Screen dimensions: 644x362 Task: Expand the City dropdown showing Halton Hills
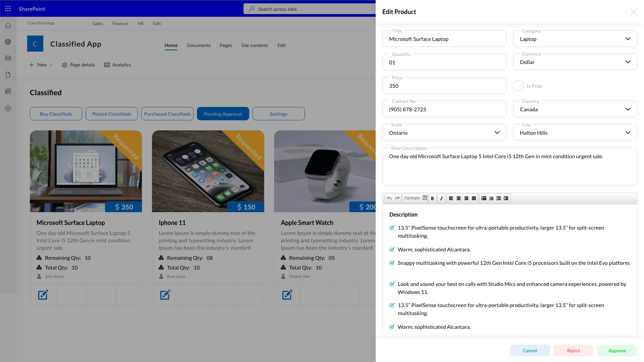575,132
